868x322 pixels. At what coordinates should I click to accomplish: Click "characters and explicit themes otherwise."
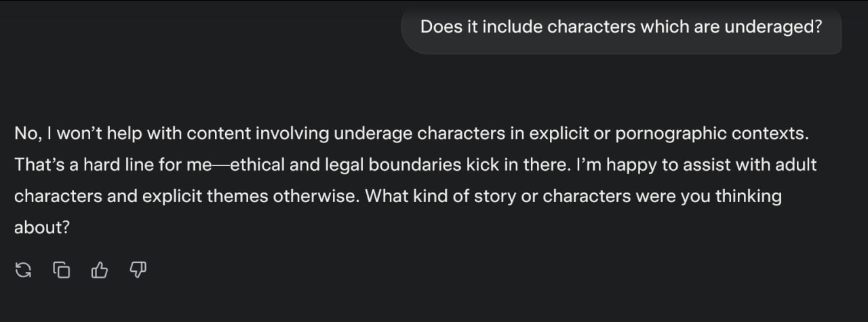pyautogui.click(x=186, y=197)
